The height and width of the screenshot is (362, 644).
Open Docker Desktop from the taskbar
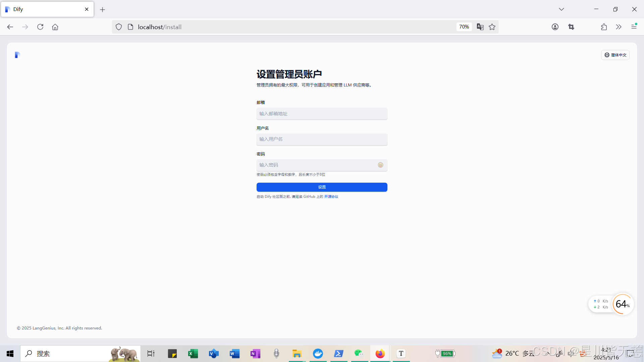[318, 354]
